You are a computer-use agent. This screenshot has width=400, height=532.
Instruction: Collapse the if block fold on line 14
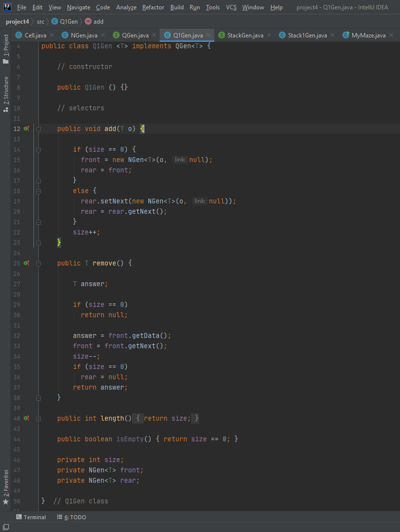[x=39, y=150]
